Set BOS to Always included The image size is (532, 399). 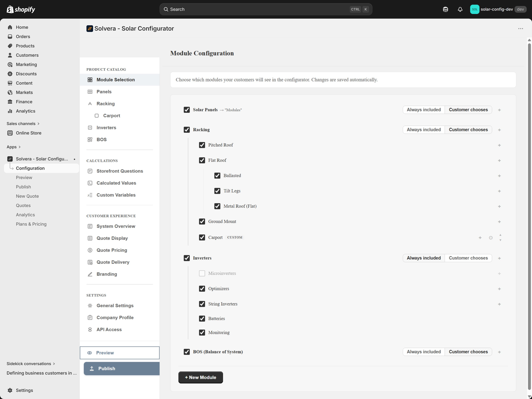[x=424, y=352]
